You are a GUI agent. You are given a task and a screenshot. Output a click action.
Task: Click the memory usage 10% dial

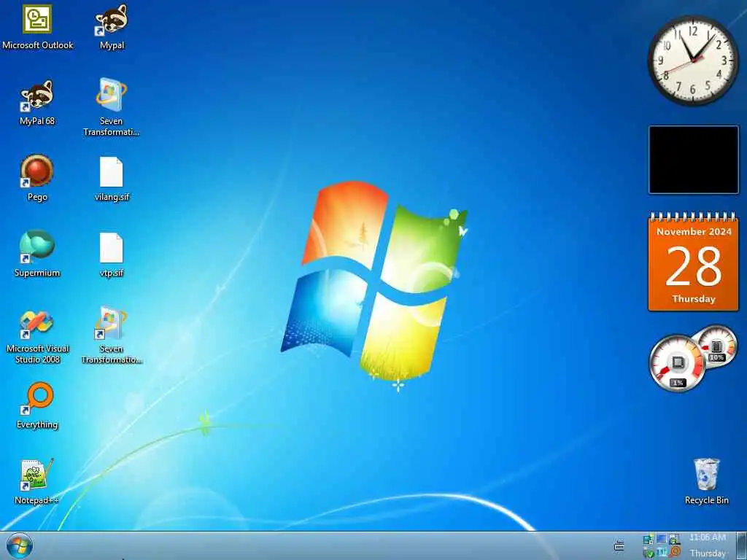pos(716,346)
